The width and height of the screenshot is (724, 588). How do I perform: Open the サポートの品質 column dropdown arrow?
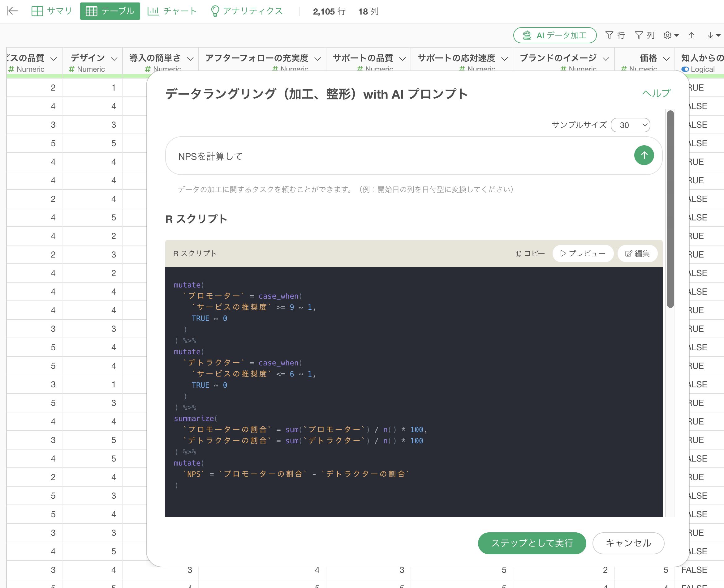click(x=402, y=59)
